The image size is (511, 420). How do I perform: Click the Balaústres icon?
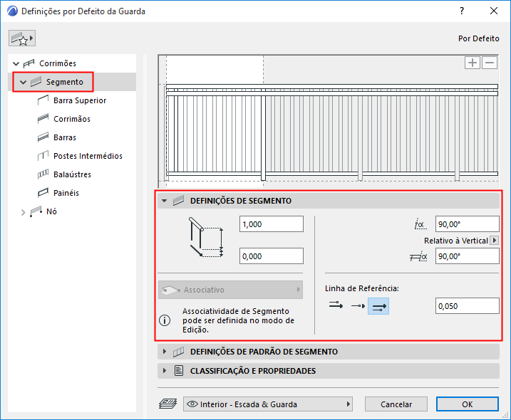click(43, 174)
